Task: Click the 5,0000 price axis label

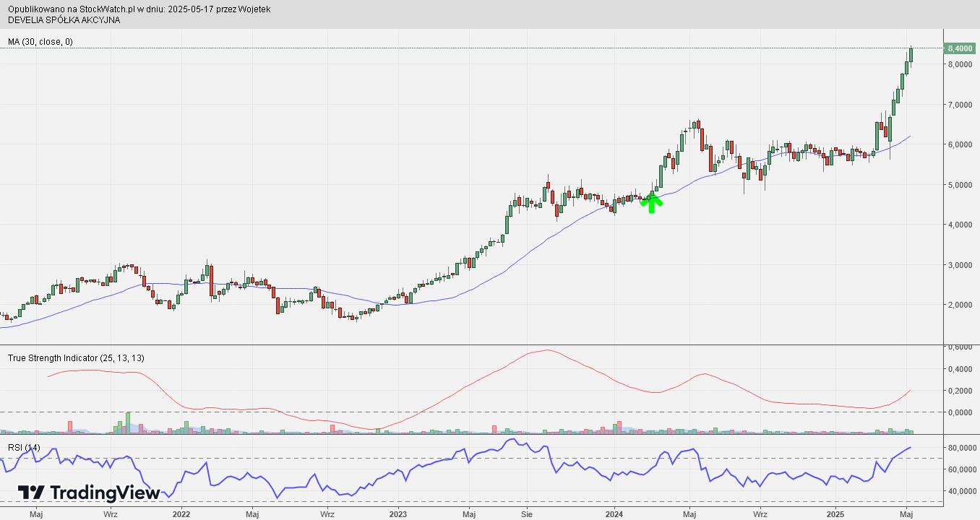Action: tap(960, 185)
